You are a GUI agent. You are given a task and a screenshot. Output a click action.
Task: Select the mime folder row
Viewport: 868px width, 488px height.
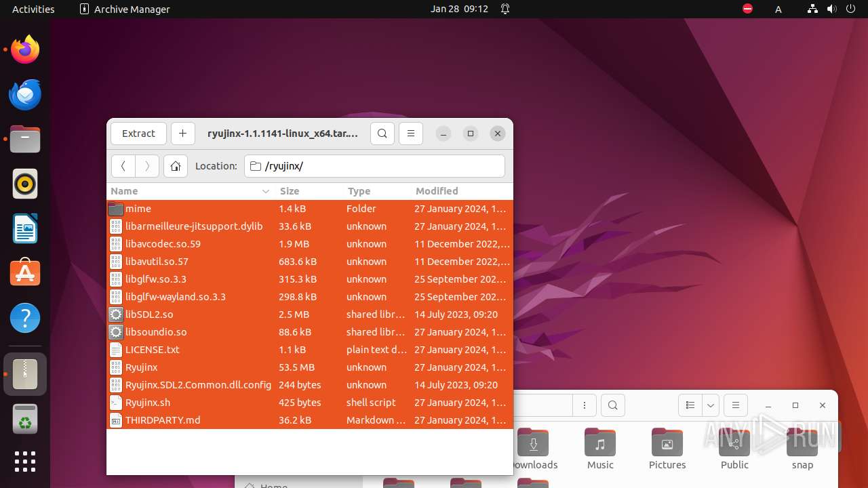(310, 209)
